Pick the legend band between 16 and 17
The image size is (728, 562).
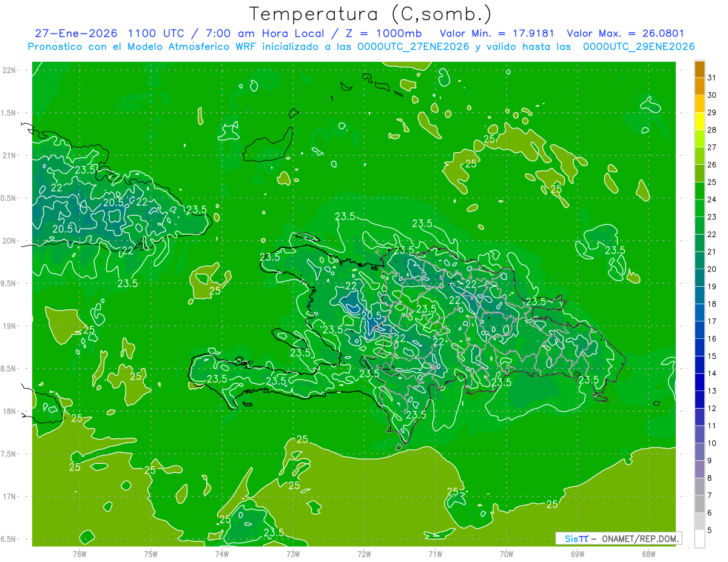[x=699, y=330]
